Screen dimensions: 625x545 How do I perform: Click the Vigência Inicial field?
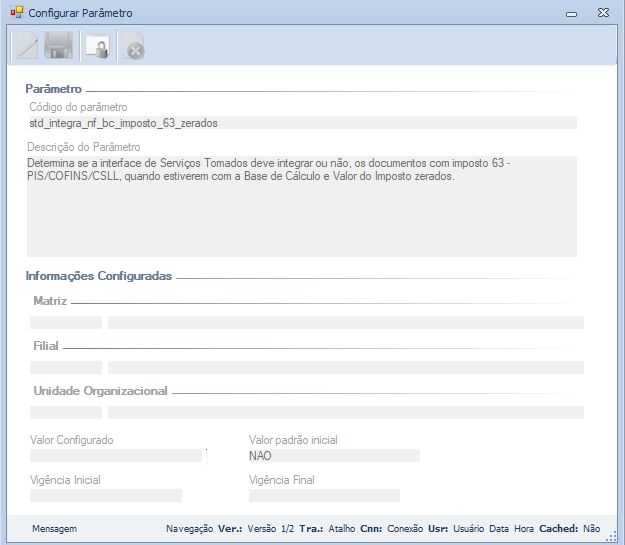(106, 496)
